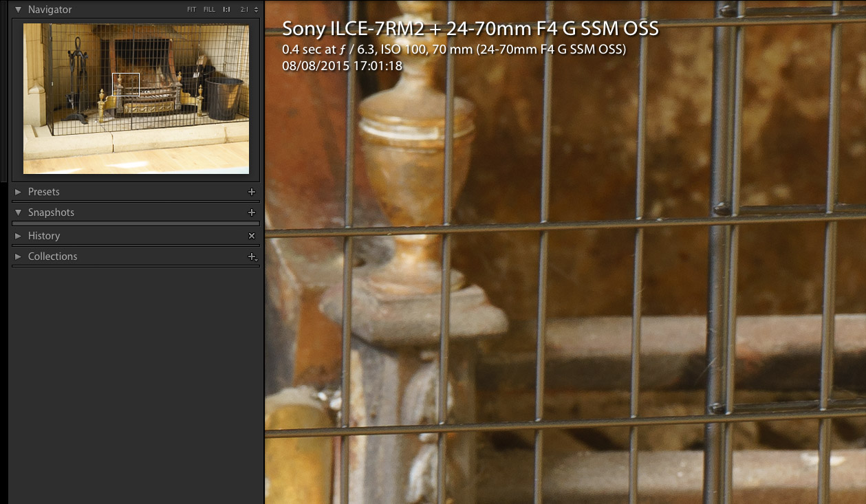The image size is (866, 504).
Task: Click the black bucket in Navigator thumbnail
Action: point(224,98)
